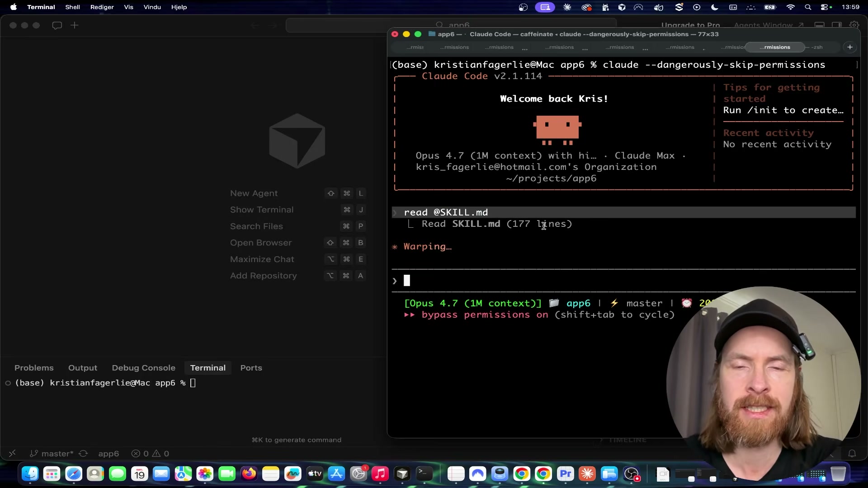Switch to the Problems tab
Viewport: 868px width, 488px height.
coord(34,368)
